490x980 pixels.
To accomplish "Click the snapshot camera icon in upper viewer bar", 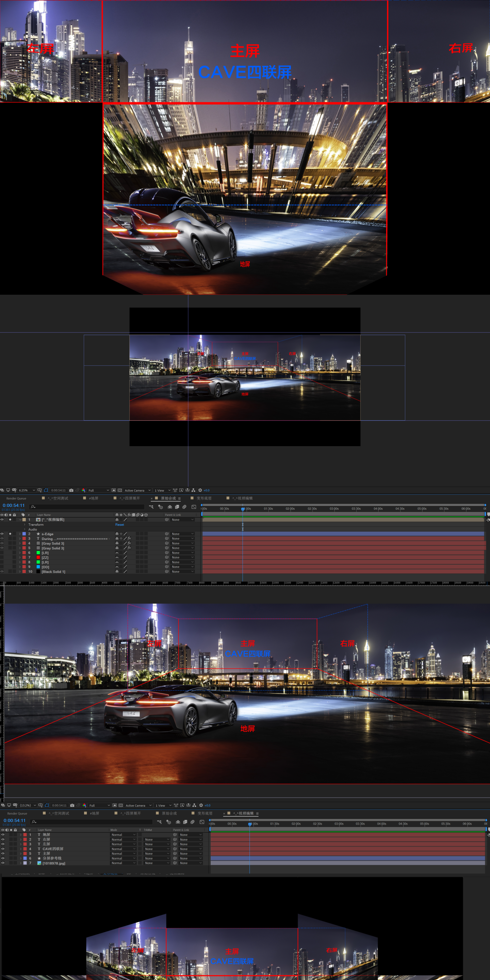I will pyautogui.click(x=71, y=490).
